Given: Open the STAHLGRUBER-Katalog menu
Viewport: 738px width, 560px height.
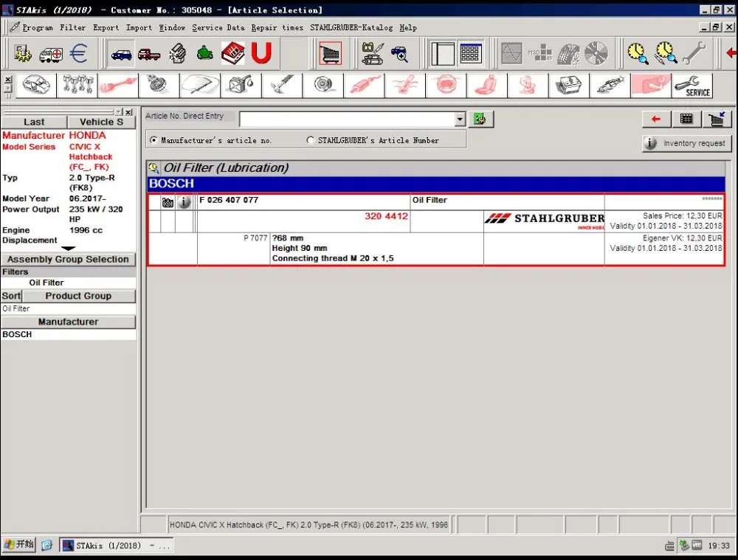Looking at the screenshot, I should coord(351,28).
